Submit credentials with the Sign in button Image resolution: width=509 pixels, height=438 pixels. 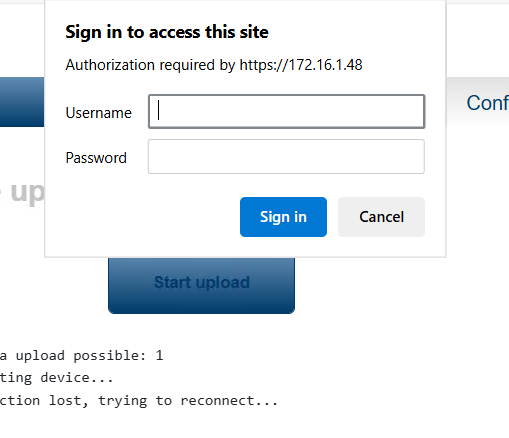click(283, 217)
